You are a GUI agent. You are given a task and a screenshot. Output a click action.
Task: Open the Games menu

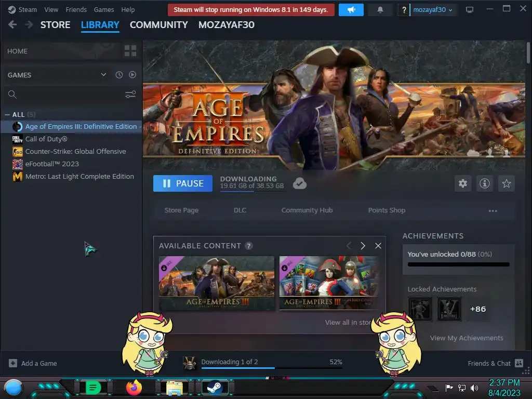coord(104,9)
